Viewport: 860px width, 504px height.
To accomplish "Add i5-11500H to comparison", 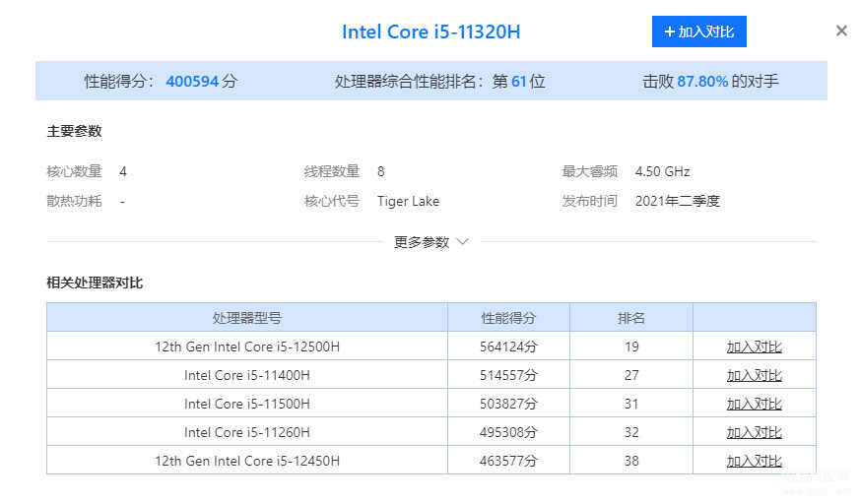I will [755, 404].
